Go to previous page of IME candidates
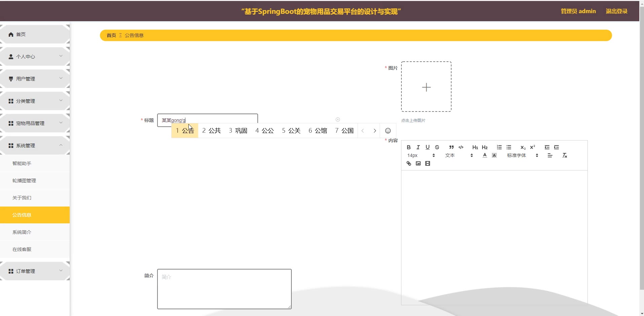 363,131
